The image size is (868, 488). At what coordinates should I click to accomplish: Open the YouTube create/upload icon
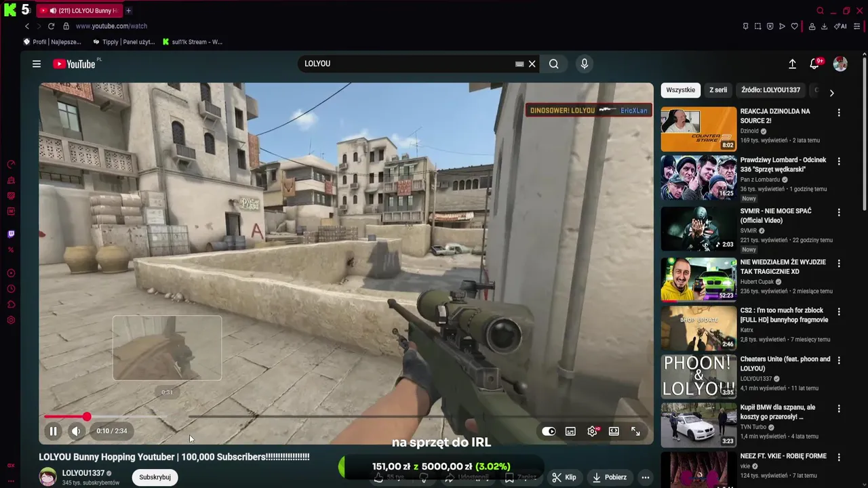(792, 64)
